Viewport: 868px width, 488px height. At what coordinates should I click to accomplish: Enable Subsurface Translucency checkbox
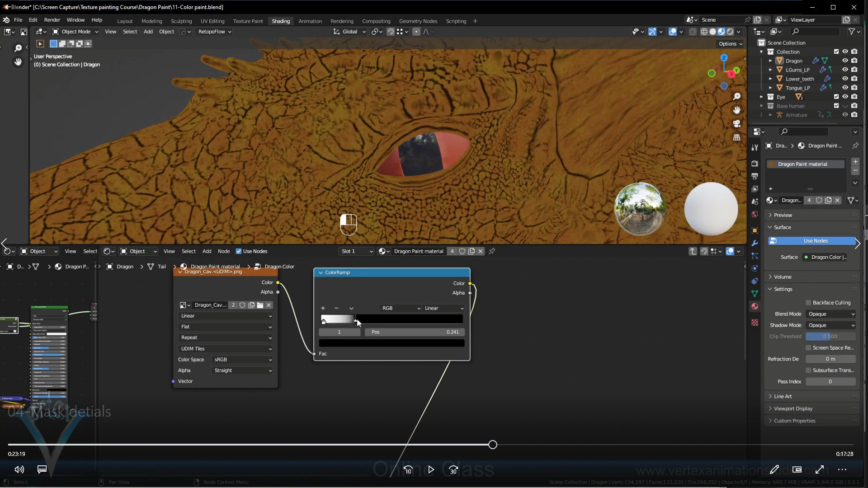808,371
